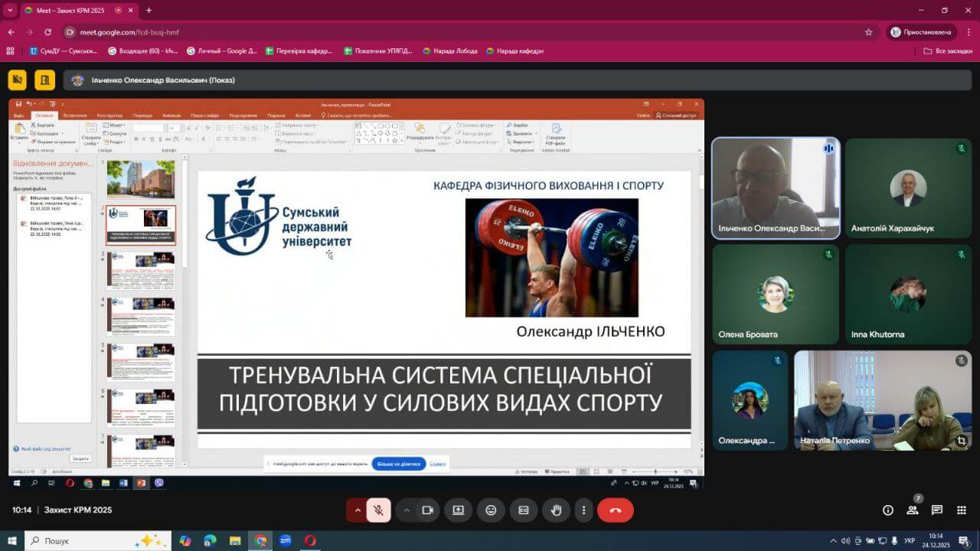Open Zoom from the Windows taskbar

pos(285,540)
